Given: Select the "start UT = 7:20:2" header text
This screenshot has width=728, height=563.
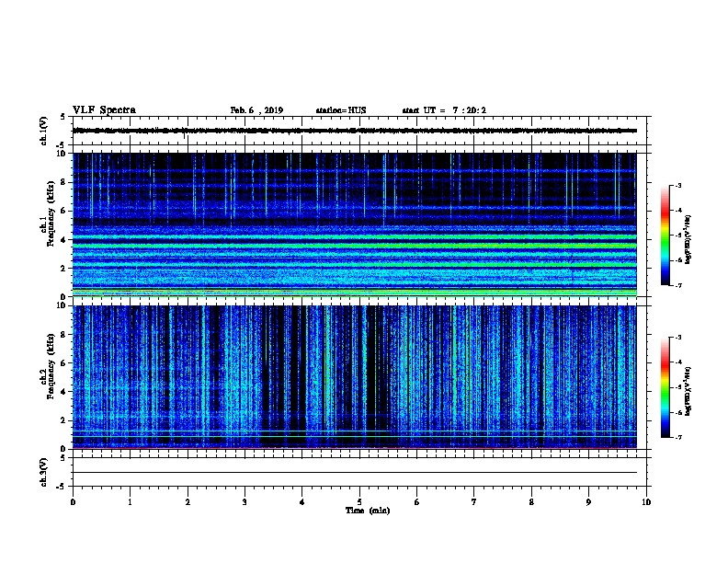Looking at the screenshot, I should [444, 110].
